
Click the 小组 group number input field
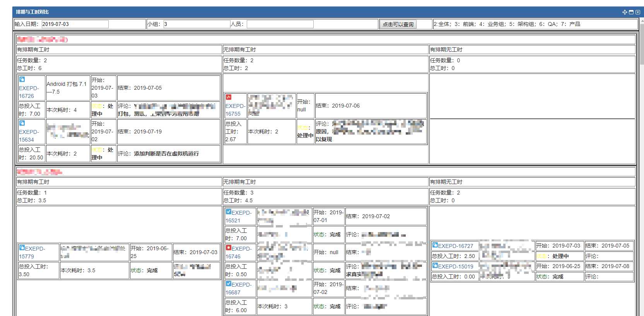pyautogui.click(x=197, y=24)
